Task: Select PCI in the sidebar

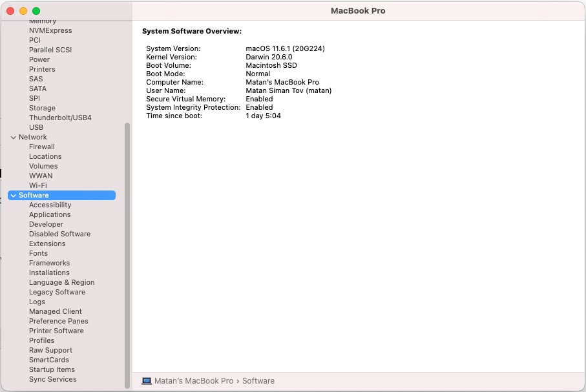Action: point(35,40)
